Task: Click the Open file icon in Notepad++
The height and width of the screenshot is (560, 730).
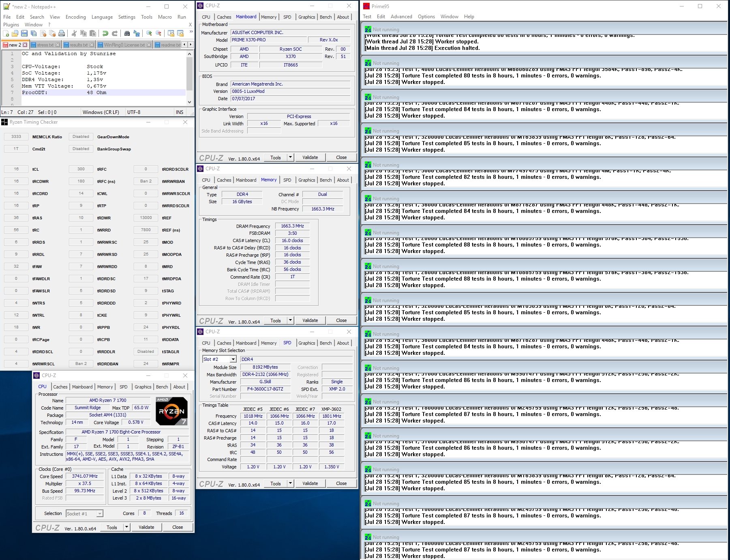Action: tap(15, 33)
